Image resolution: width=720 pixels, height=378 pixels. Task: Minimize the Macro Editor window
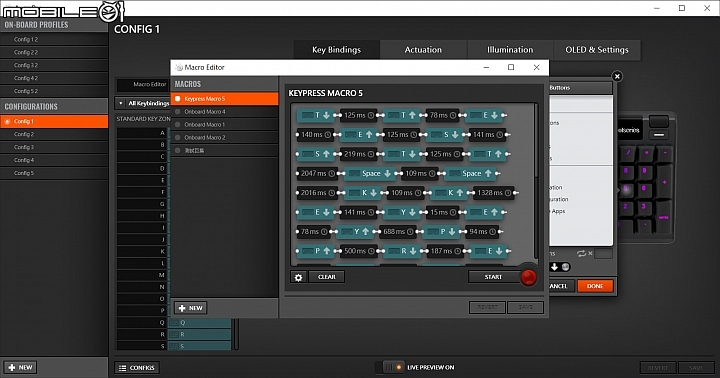click(486, 68)
